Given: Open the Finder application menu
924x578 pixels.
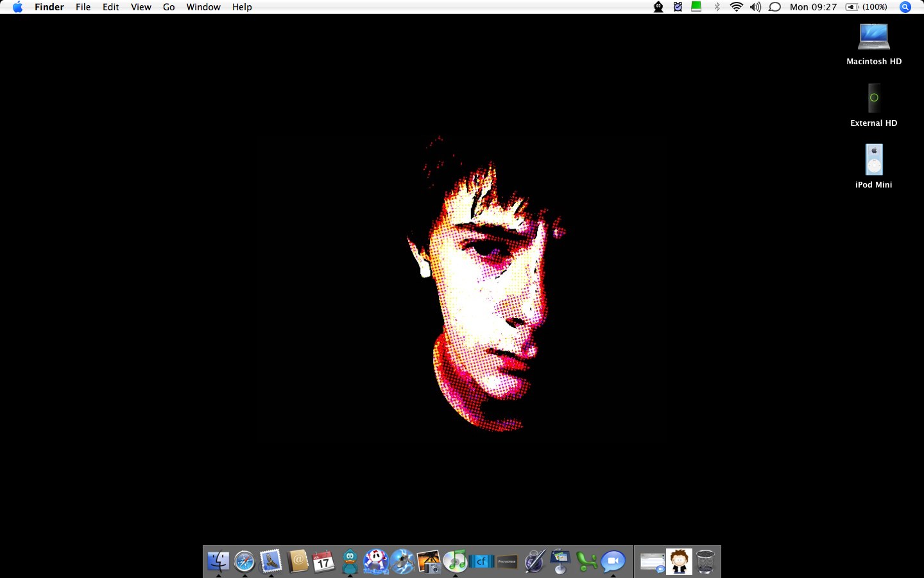Looking at the screenshot, I should (49, 7).
